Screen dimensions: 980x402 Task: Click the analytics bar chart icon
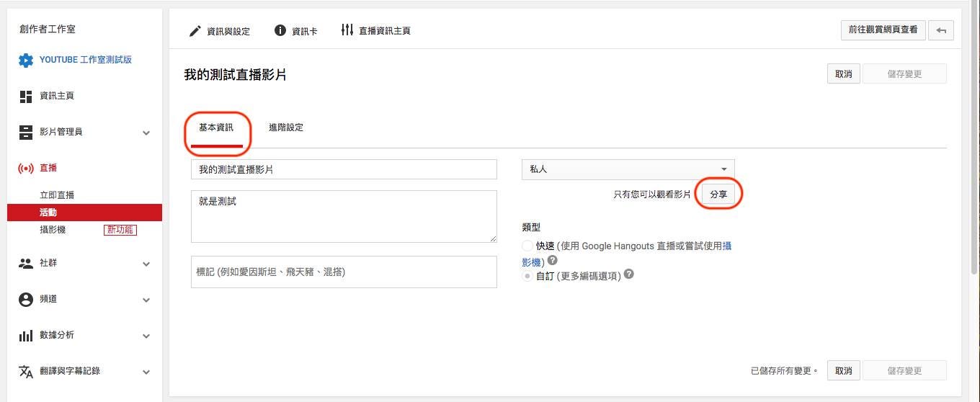26,336
